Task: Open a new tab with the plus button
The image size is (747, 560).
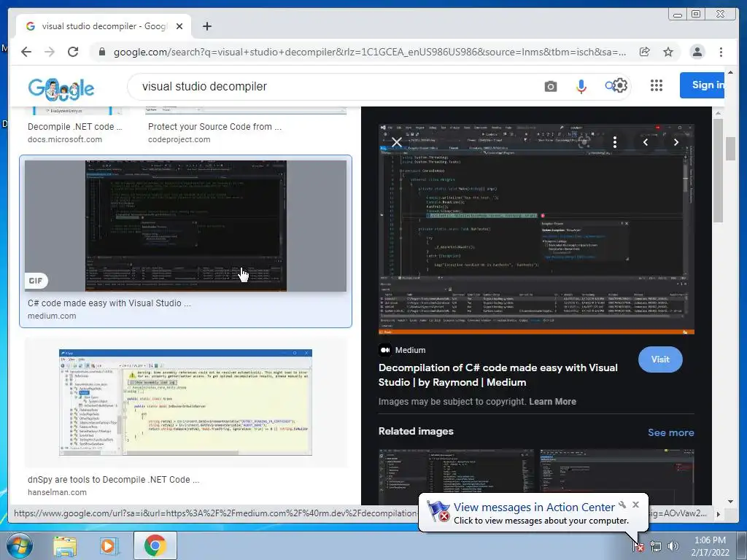Action: pyautogui.click(x=206, y=26)
